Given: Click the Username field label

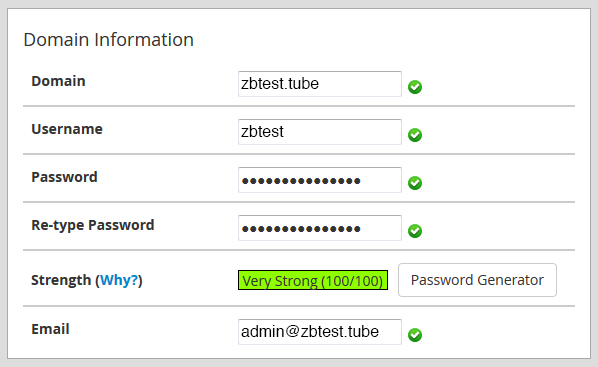Looking at the screenshot, I should (67, 129).
